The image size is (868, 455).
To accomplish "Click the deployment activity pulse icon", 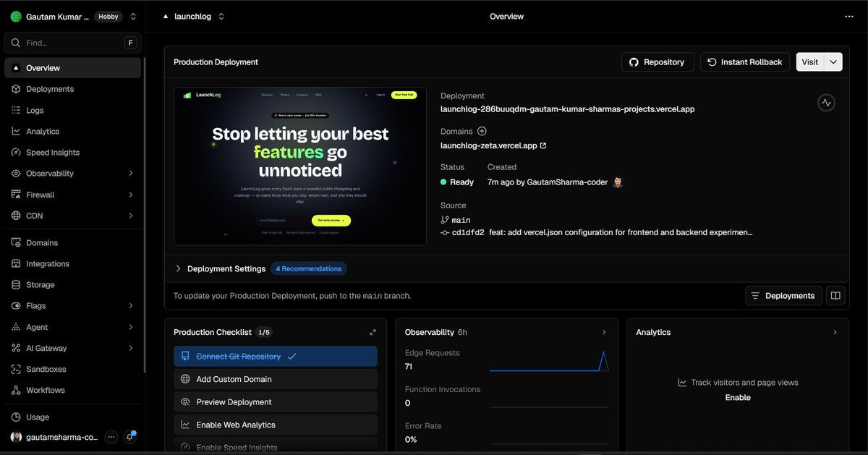I will 826,102.
